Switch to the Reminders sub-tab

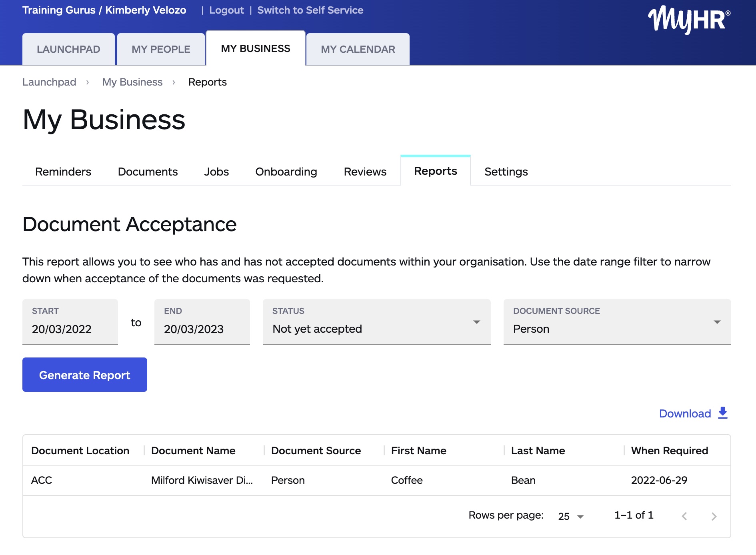pos(63,172)
